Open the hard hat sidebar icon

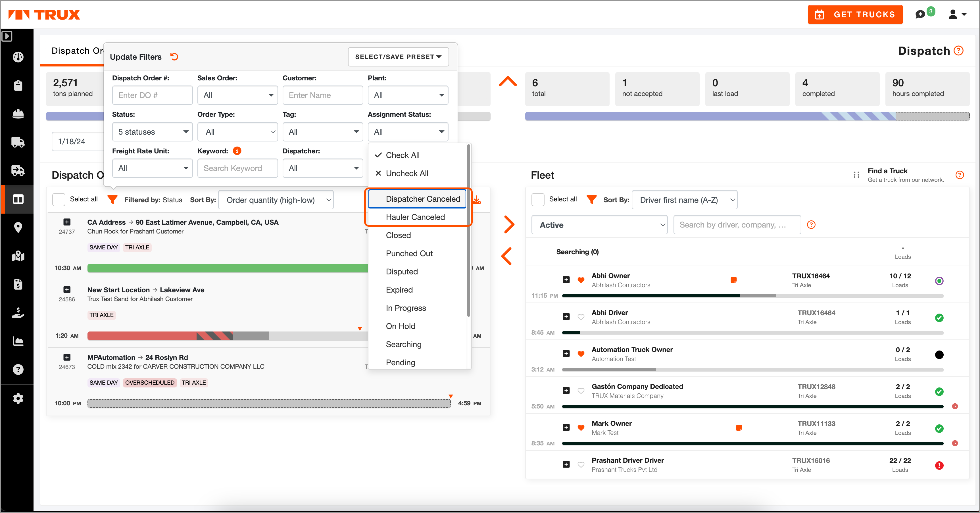coord(18,114)
